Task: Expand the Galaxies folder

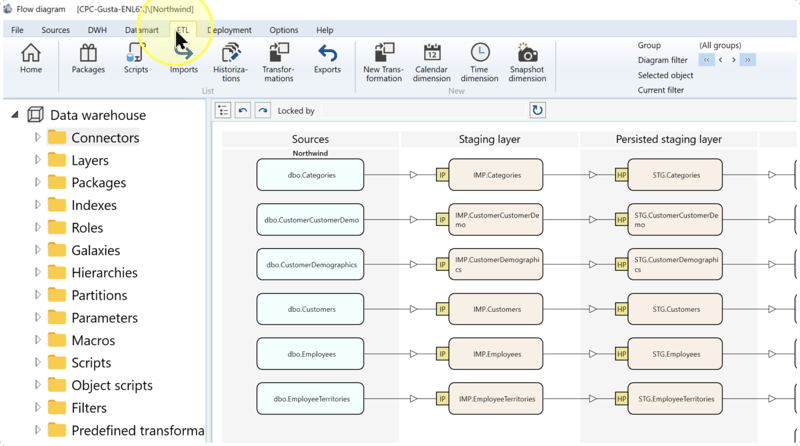Action: tap(37, 250)
